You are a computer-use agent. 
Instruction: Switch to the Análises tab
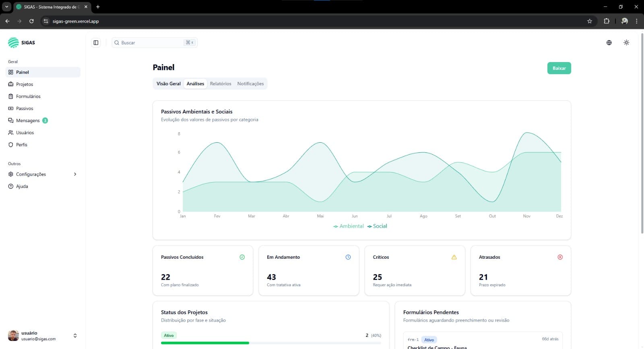click(x=195, y=84)
